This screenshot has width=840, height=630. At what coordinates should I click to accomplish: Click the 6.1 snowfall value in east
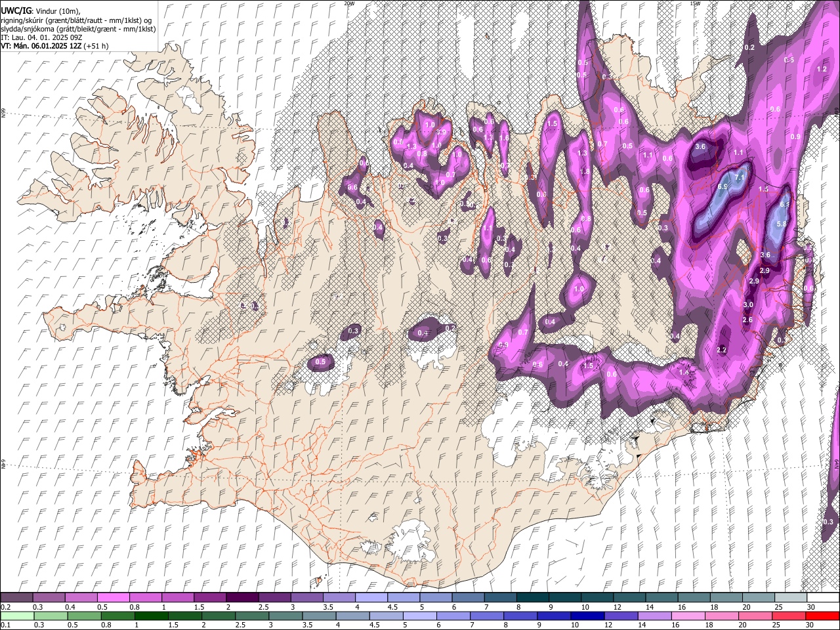click(784, 205)
